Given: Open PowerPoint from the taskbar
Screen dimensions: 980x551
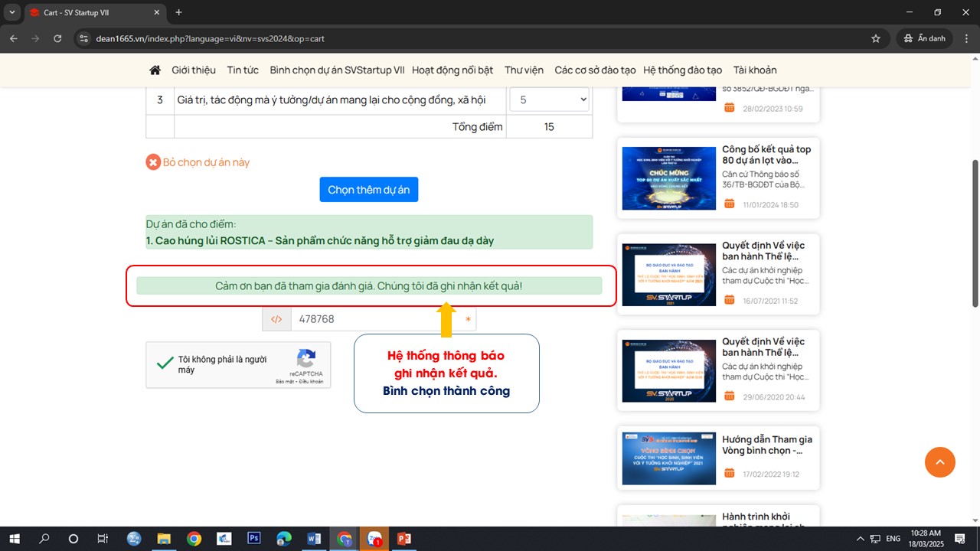Looking at the screenshot, I should pyautogui.click(x=403, y=539).
